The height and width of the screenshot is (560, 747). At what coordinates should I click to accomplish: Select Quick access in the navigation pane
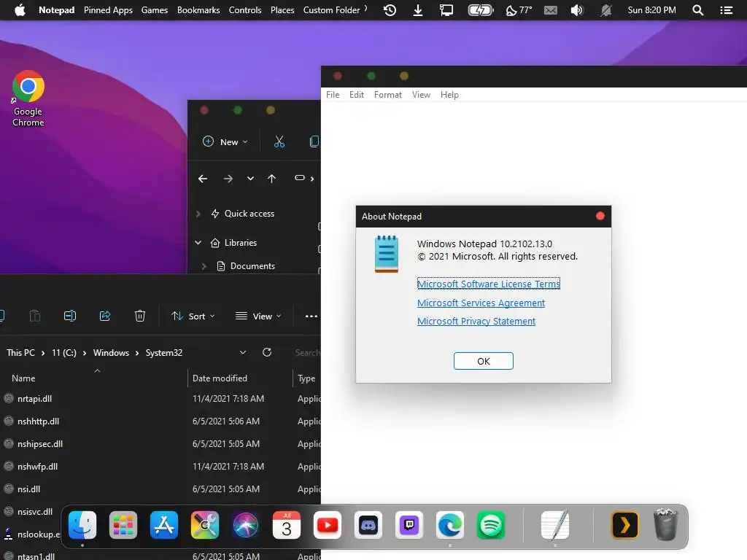coord(249,214)
